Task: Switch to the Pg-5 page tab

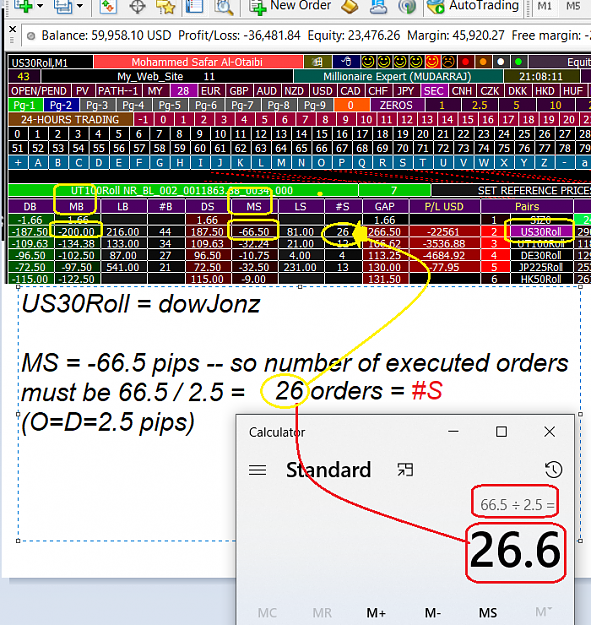Action: [170, 105]
